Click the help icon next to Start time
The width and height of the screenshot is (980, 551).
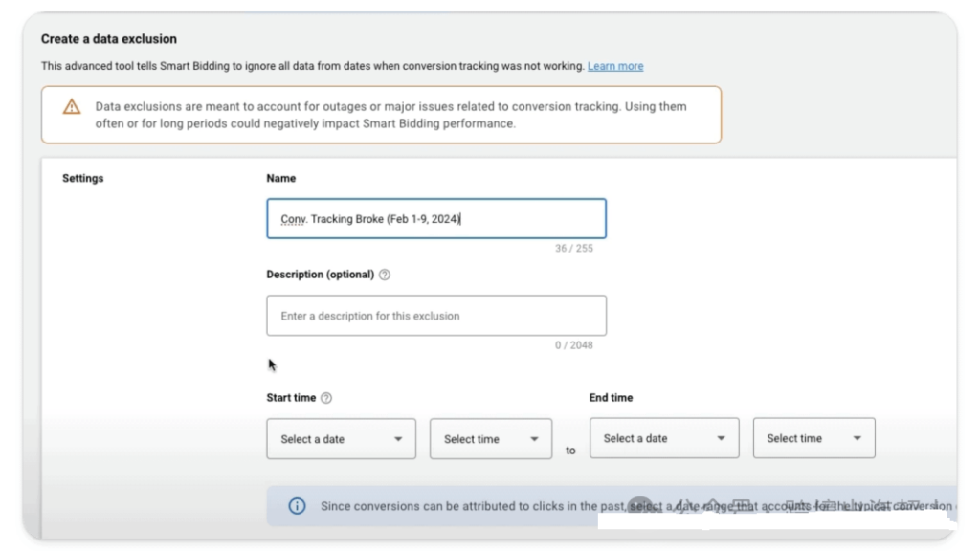pos(324,397)
